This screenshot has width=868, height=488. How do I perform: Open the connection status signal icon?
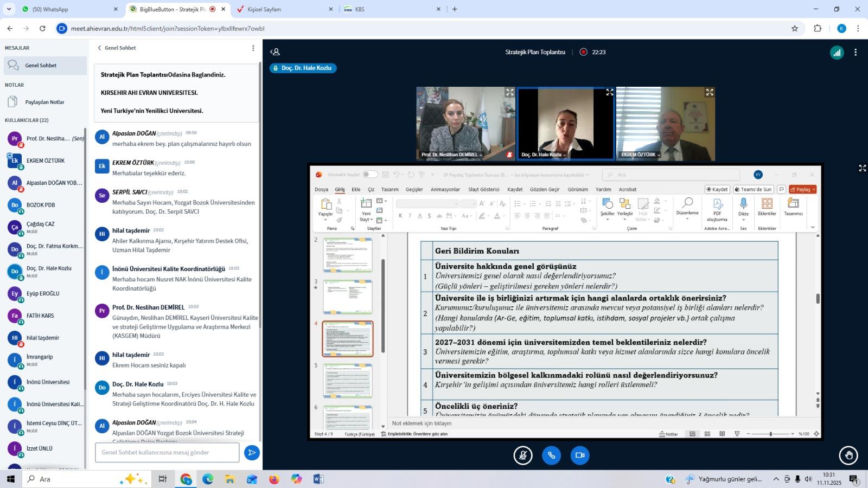point(837,53)
